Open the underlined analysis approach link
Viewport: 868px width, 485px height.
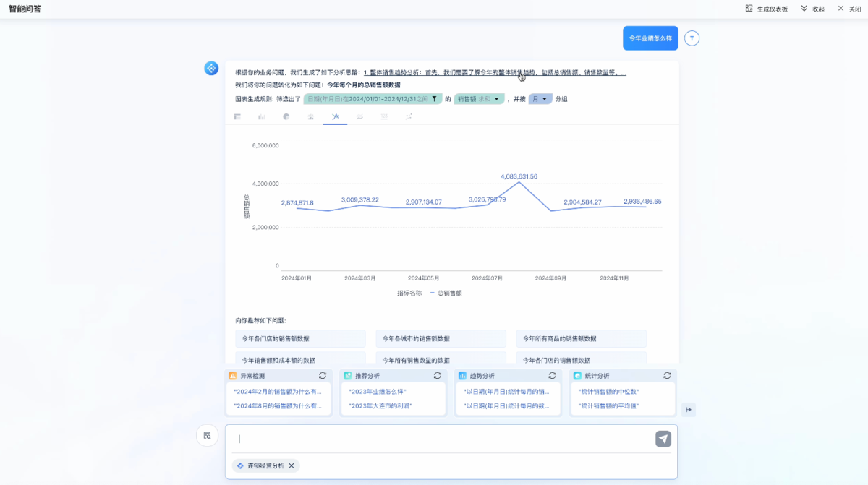(x=495, y=73)
